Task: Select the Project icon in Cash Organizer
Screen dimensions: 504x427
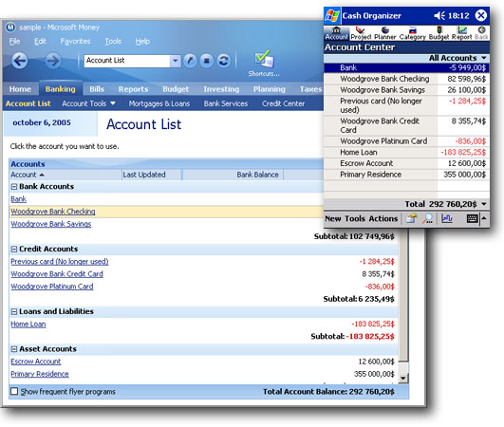Action: pyautogui.click(x=361, y=33)
